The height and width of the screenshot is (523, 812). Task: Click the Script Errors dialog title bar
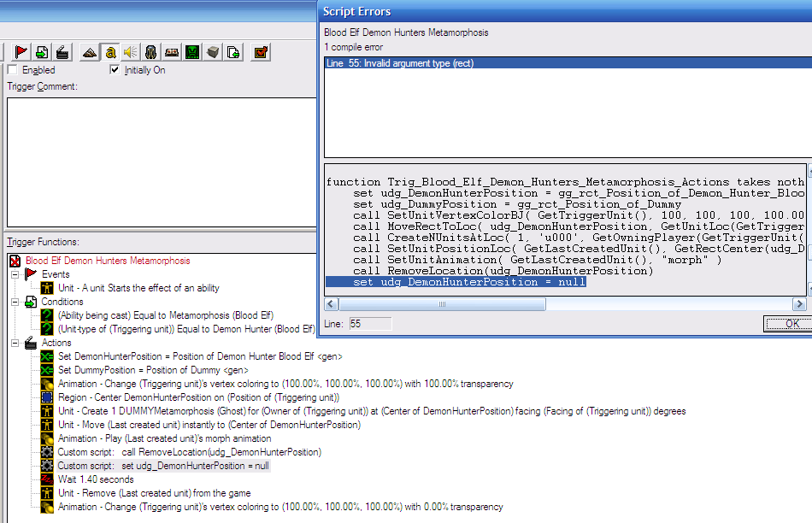click(564, 11)
